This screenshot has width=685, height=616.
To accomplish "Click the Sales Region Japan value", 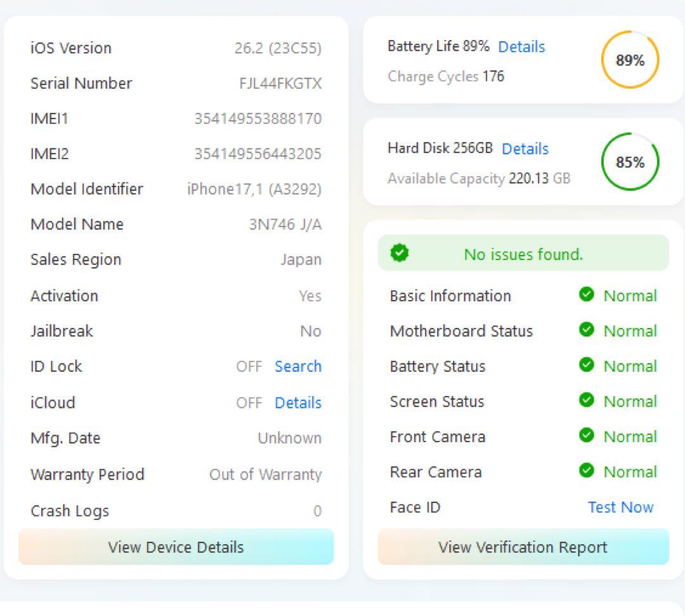I will tap(301, 259).
